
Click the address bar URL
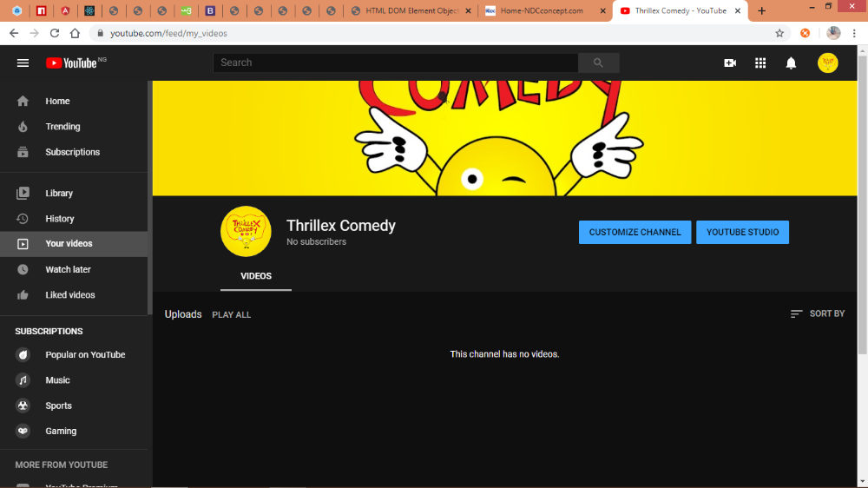[x=168, y=33]
